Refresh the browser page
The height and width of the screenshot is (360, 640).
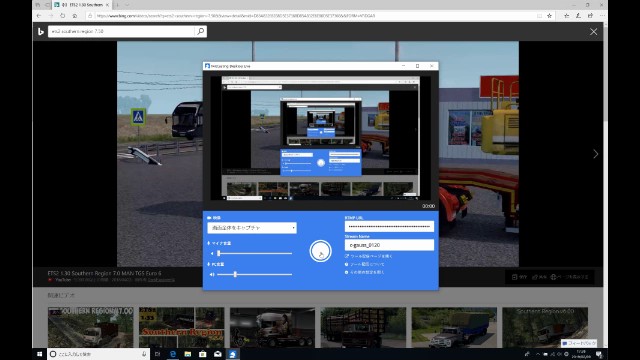point(62,16)
